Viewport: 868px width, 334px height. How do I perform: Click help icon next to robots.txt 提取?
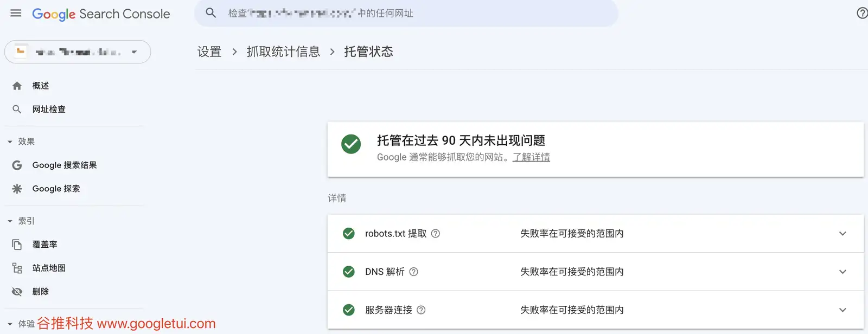[436, 234]
